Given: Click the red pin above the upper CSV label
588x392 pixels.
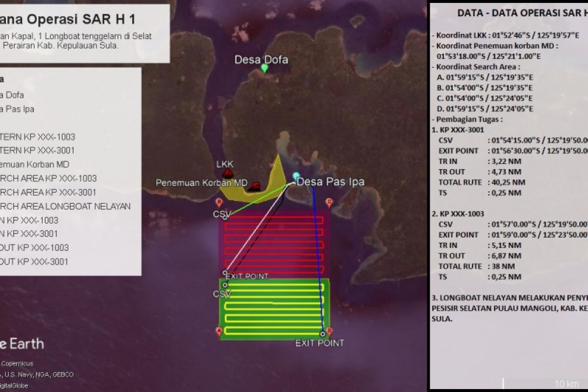Looking at the screenshot, I should pos(219,203).
